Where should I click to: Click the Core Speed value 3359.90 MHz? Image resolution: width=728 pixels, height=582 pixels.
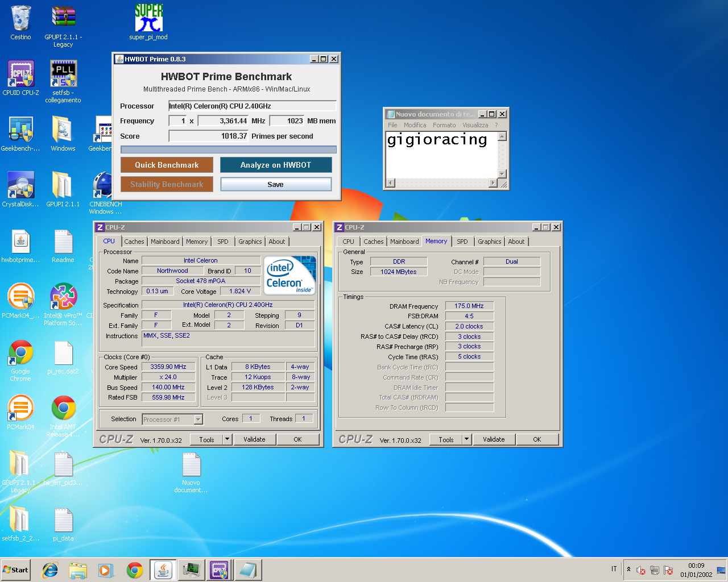click(168, 367)
